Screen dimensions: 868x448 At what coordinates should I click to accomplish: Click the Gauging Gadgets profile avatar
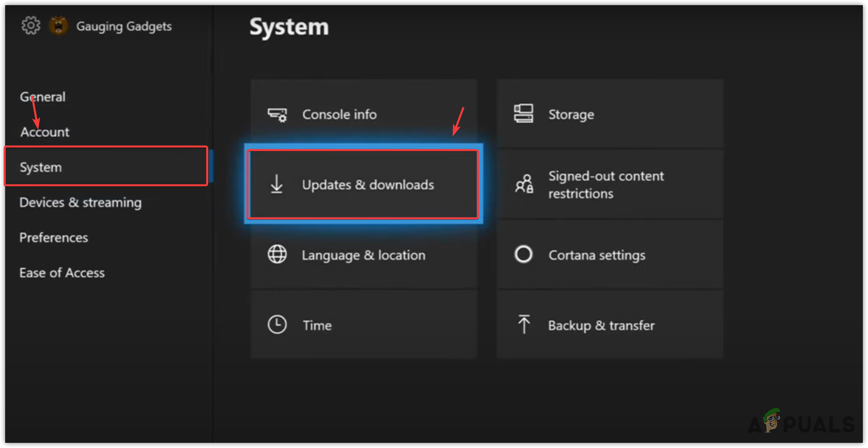(58, 25)
